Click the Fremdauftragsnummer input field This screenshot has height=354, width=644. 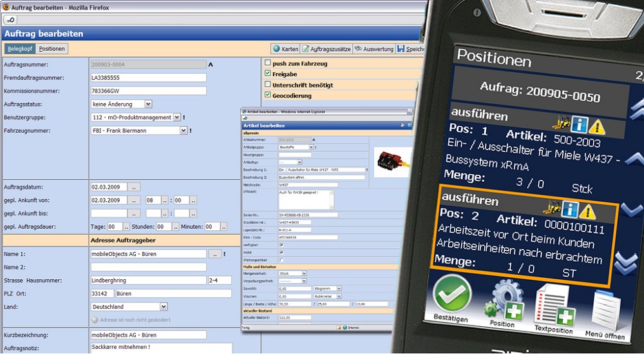(148, 77)
